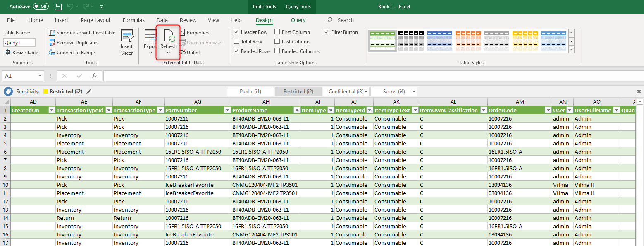This screenshot has height=246, width=644.
Task: Select the Restricted (i2) sensitivity button
Action: click(298, 92)
